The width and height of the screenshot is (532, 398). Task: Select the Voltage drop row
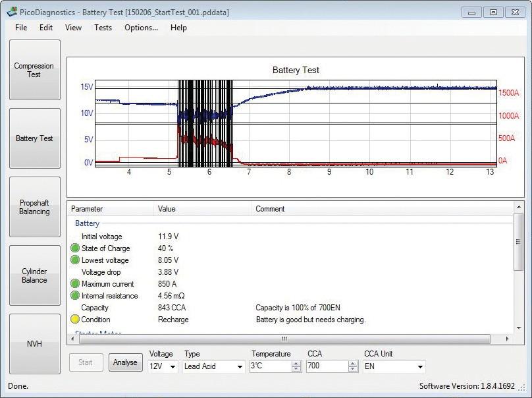pyautogui.click(x=101, y=272)
